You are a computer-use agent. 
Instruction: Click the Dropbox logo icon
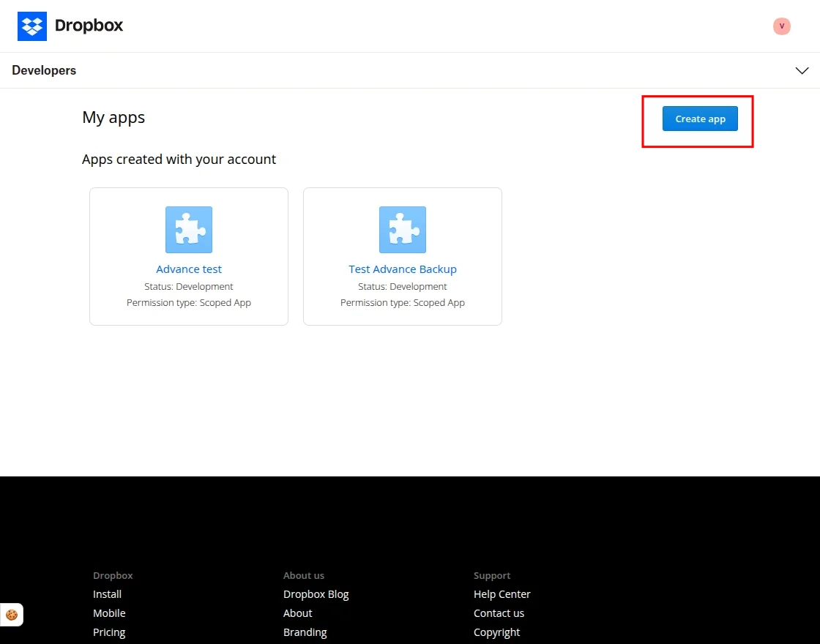32,26
